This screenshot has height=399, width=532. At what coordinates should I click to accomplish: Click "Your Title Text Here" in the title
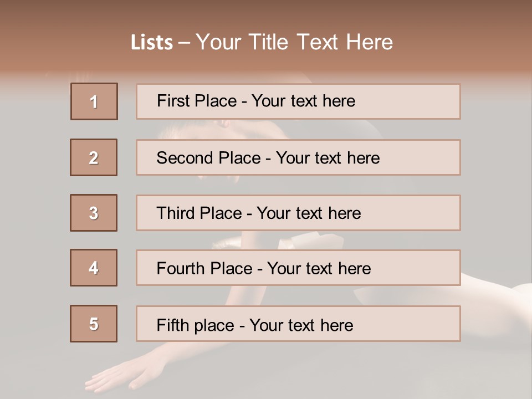294,43
